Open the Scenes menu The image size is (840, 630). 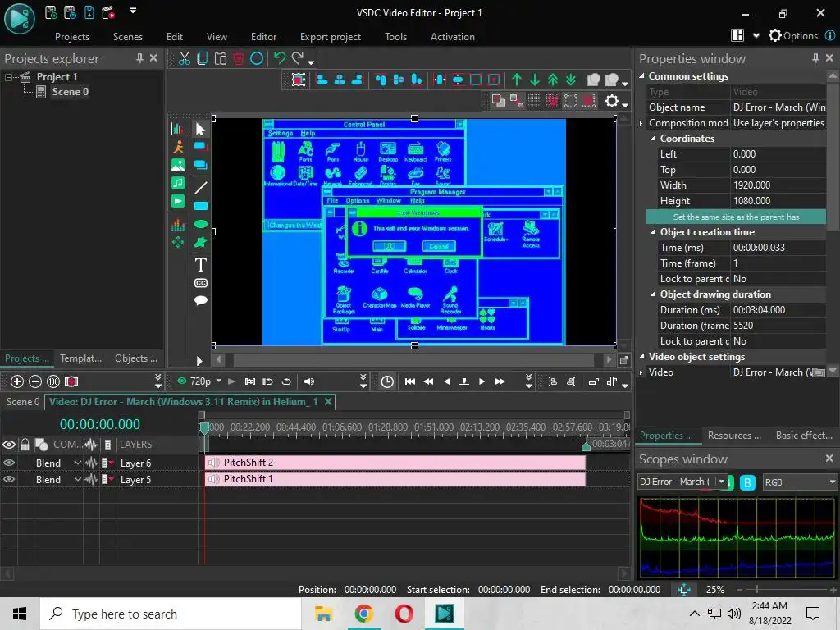coord(127,36)
